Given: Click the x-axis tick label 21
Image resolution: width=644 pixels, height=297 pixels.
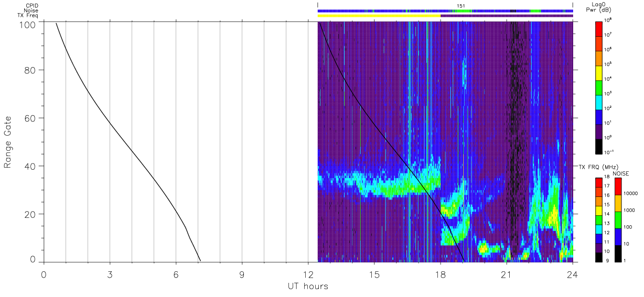Looking at the screenshot, I should pyautogui.click(x=507, y=274).
